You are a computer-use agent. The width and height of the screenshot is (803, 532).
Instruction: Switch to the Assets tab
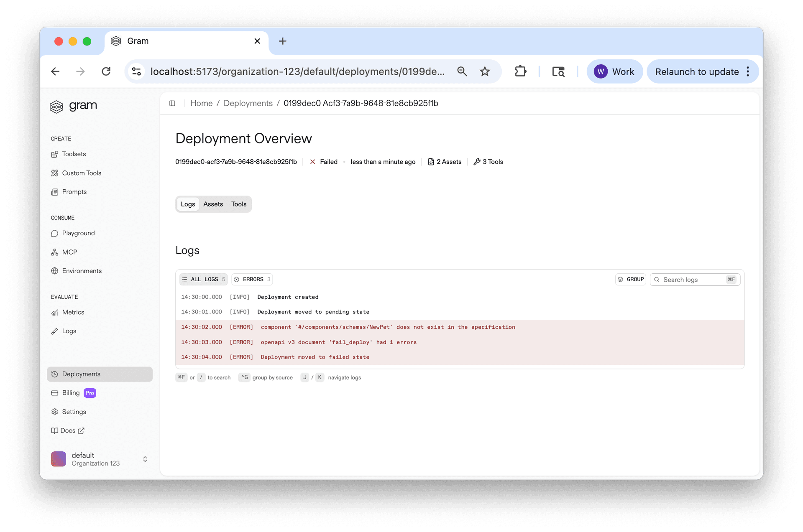coord(213,204)
